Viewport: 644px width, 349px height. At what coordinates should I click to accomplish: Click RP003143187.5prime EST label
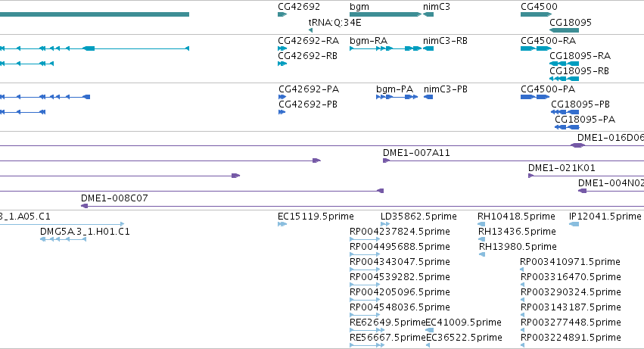[571, 307]
